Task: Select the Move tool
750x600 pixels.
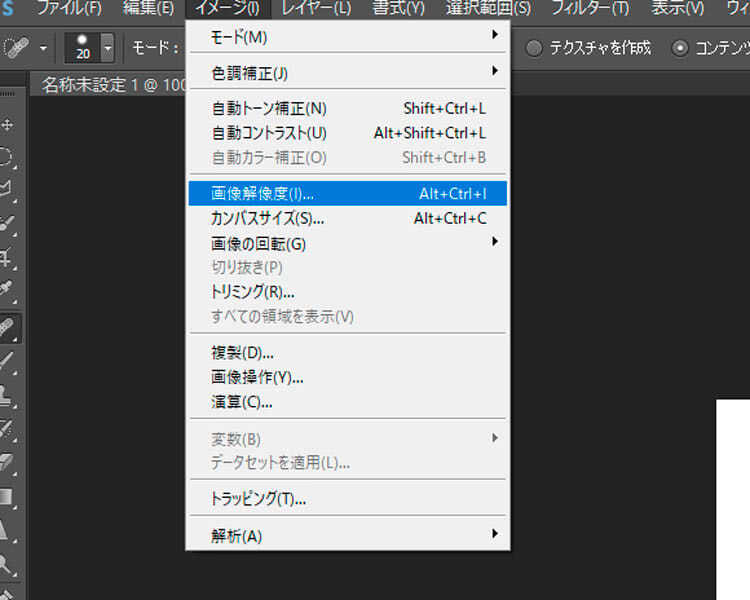Action: (x=9, y=125)
